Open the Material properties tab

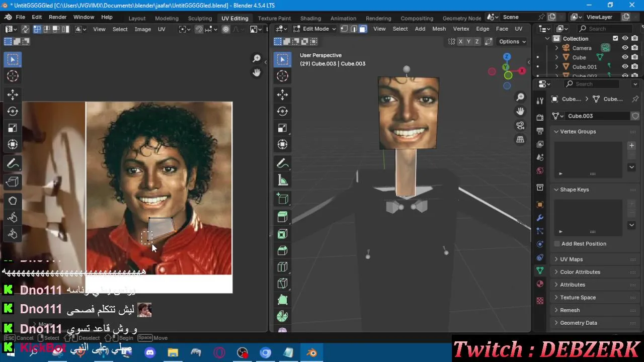(540, 284)
